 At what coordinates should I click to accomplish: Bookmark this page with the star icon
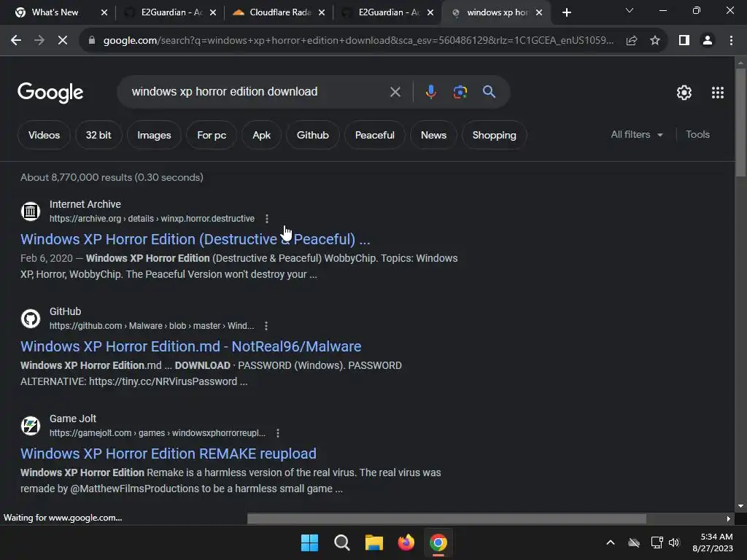[x=655, y=41]
